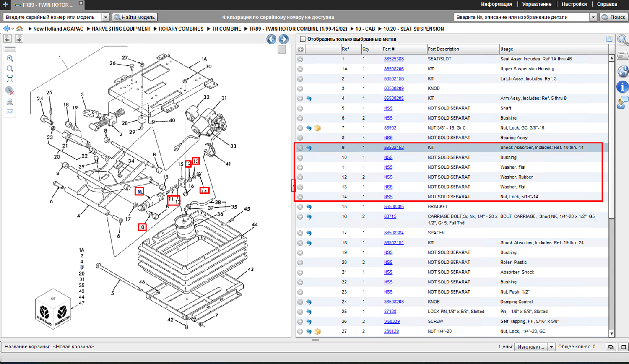Toggle the add circle for Ref 1 row

coord(300,59)
